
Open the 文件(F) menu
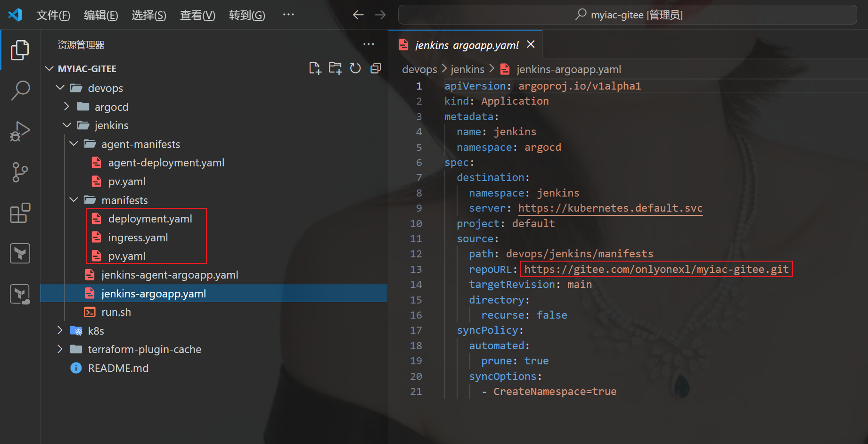tap(53, 15)
